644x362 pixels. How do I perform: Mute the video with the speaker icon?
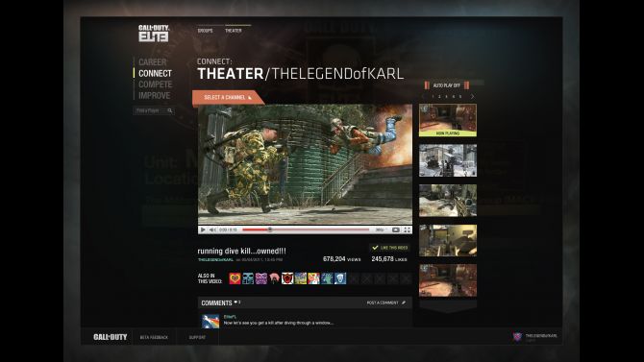pos(212,229)
